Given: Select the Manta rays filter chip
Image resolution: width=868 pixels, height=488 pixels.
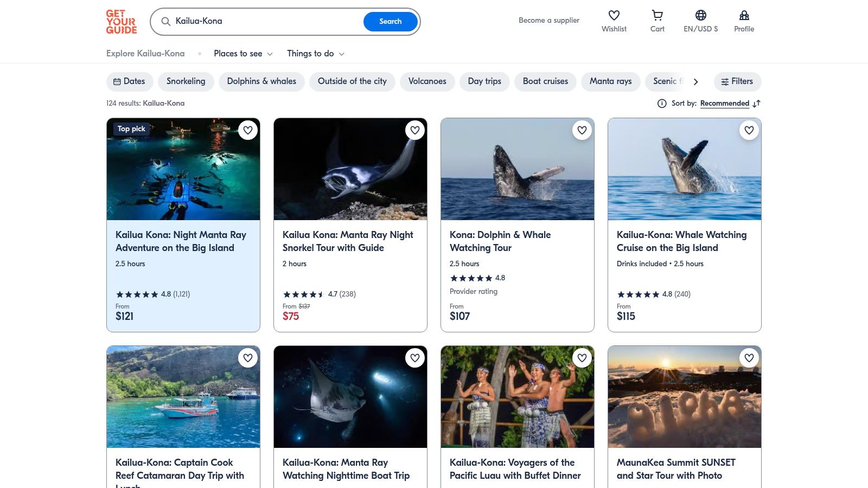Looking at the screenshot, I should 610,81.
